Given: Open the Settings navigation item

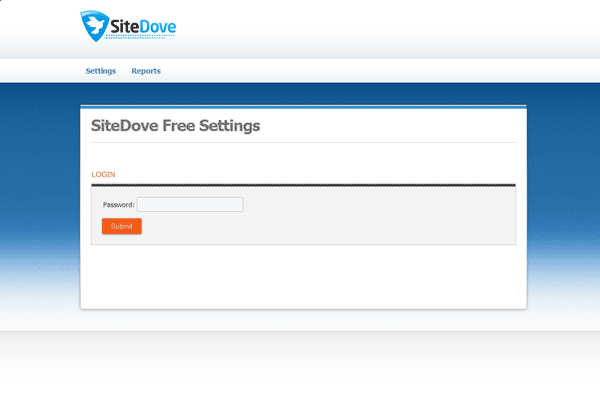Looking at the screenshot, I should click(101, 71).
